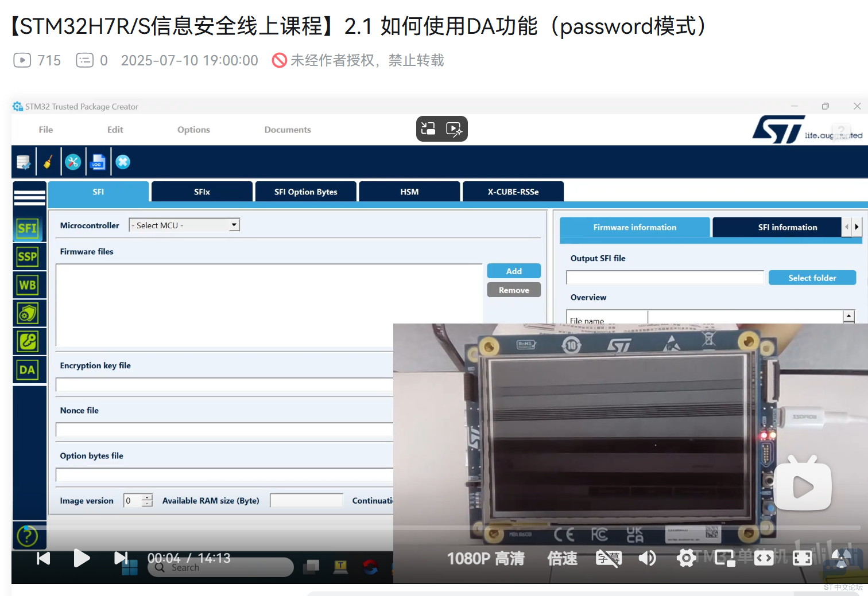868x596 pixels.
Task: Click the 未经作者授权，禁止转载 notice text
Action: (x=367, y=60)
